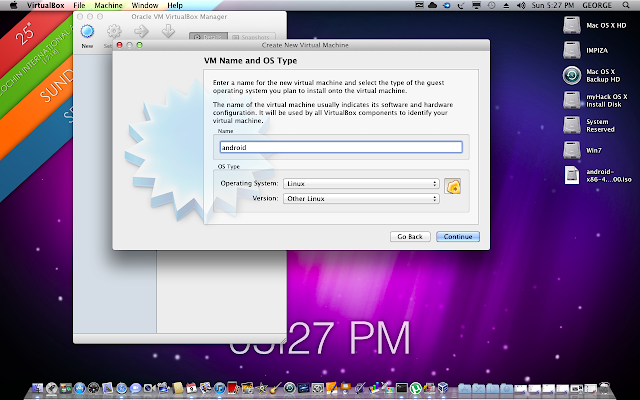This screenshot has width=640, height=400.
Task: Click the Sun 5:27 PM clock
Action: 553,5
